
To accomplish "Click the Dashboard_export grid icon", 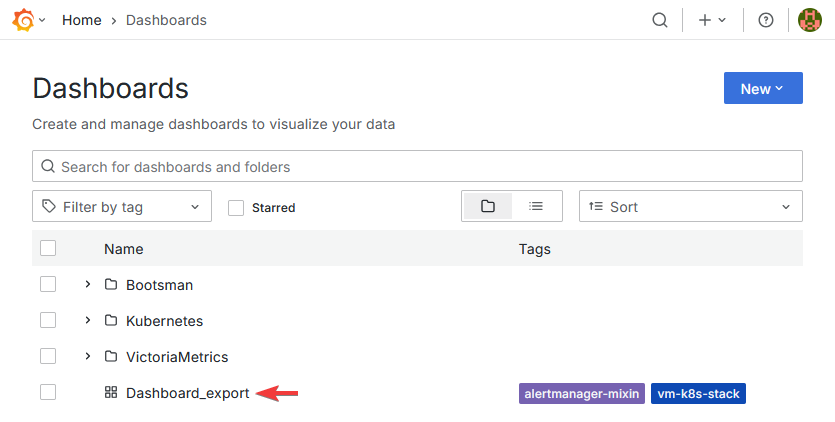I will (x=111, y=393).
